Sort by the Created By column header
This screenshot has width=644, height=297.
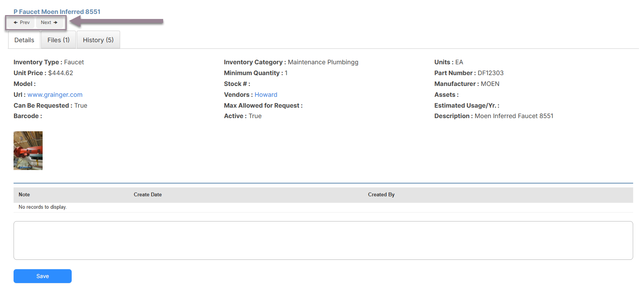[x=381, y=195]
